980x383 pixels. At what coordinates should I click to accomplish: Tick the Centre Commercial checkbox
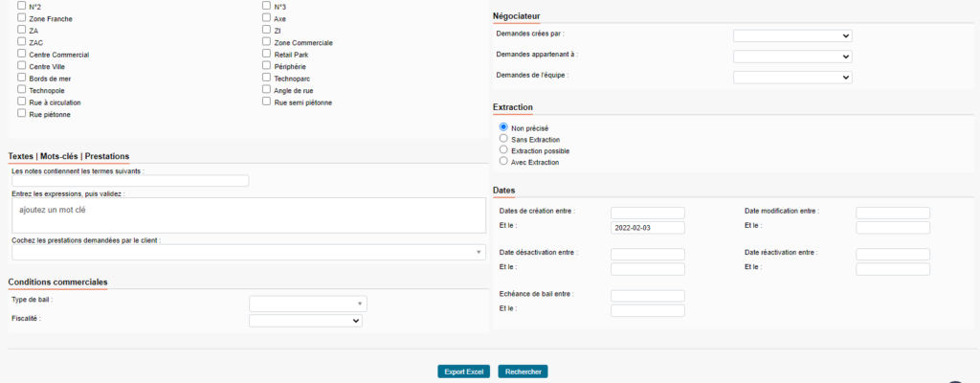pos(22,55)
